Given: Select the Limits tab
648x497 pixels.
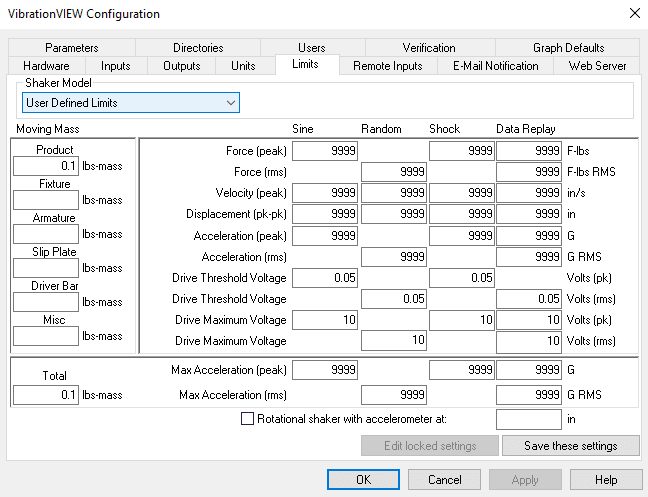Looking at the screenshot, I should (x=305, y=64).
